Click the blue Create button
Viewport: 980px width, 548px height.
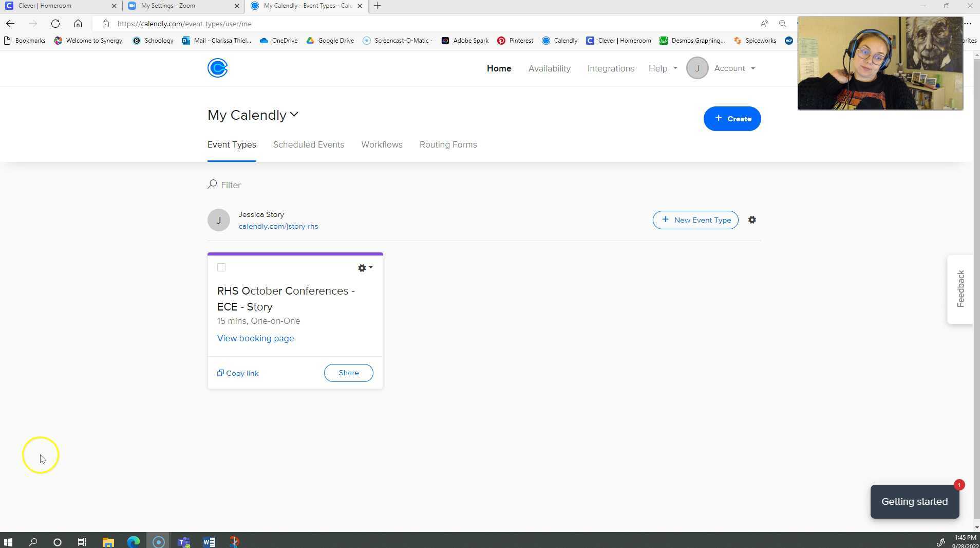[x=732, y=119]
